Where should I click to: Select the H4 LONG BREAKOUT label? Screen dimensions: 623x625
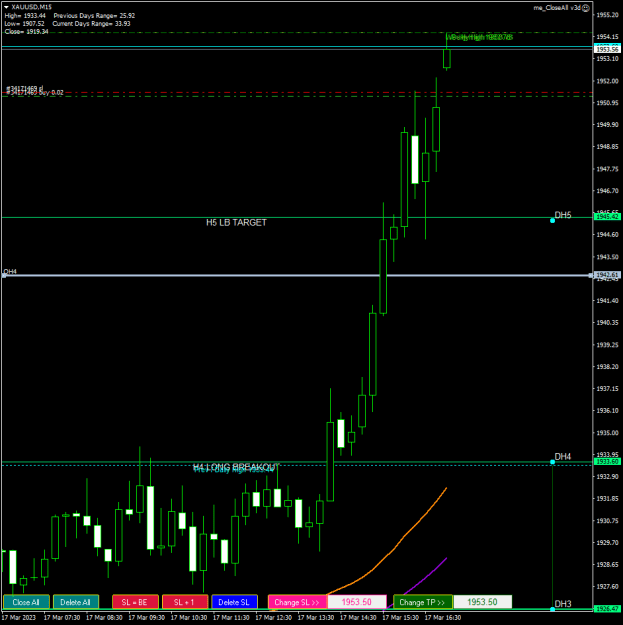pyautogui.click(x=236, y=466)
